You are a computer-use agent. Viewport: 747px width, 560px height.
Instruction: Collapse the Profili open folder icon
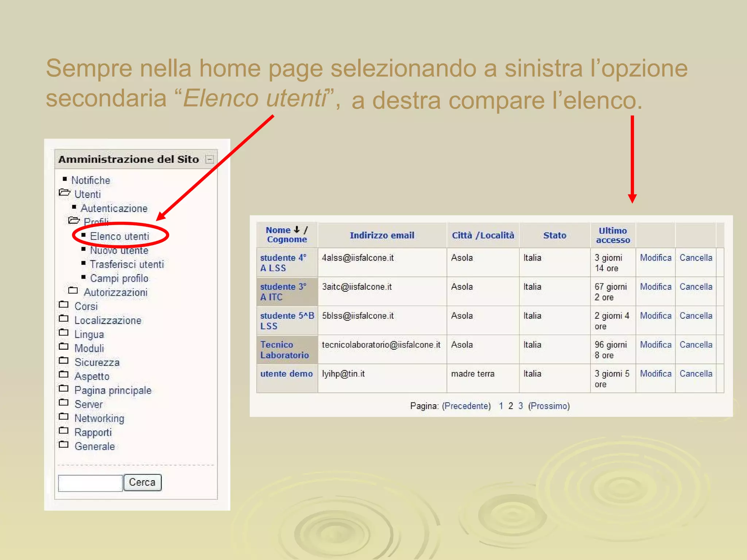pos(74,221)
